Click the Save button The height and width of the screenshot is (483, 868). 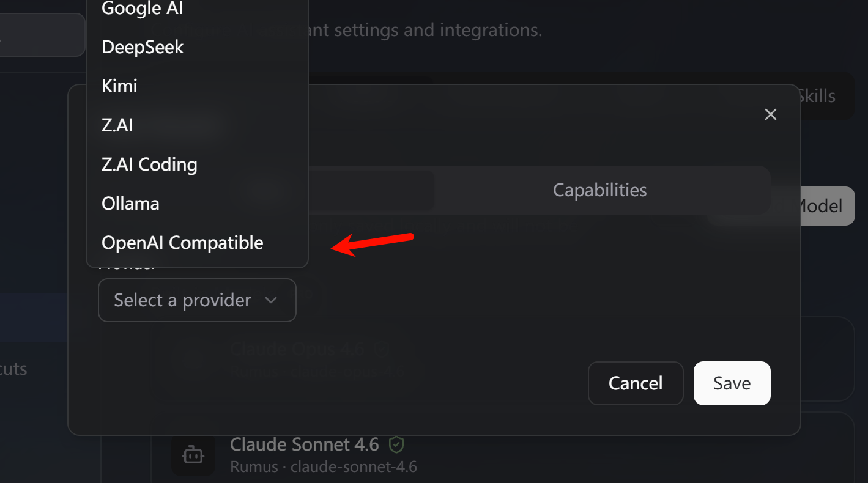[732, 383]
